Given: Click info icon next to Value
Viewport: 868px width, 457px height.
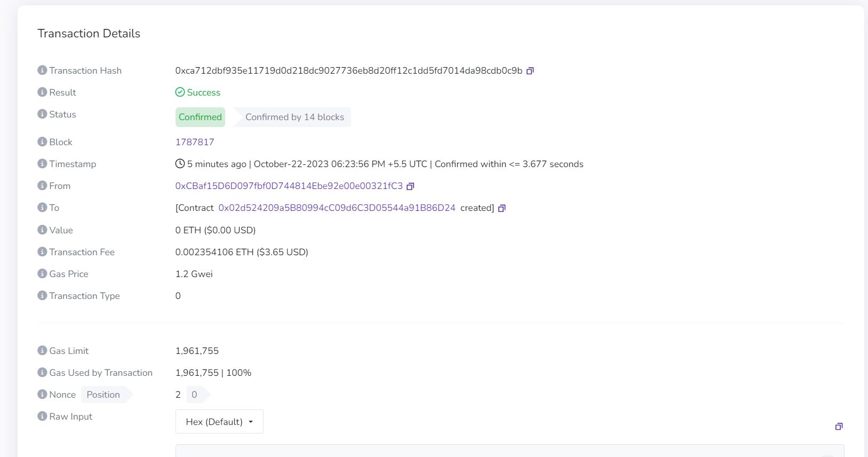Looking at the screenshot, I should tap(42, 230).
